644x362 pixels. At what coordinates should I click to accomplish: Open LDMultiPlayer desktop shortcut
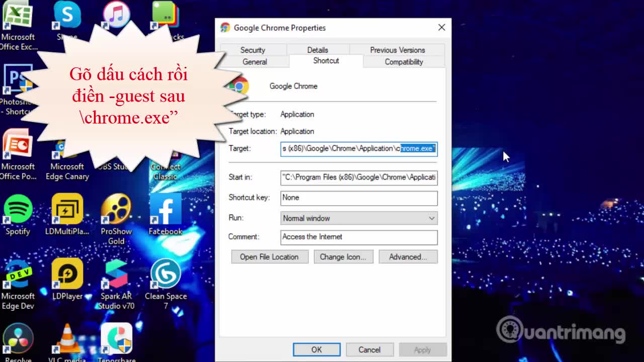click(67, 215)
